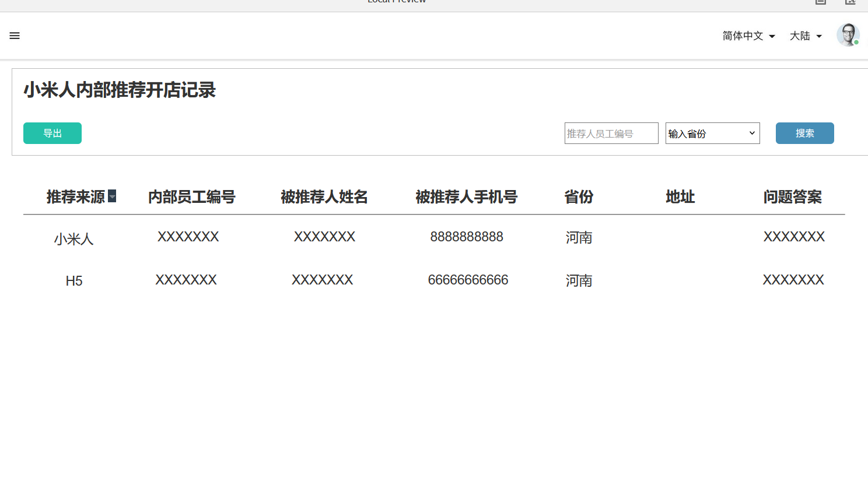Focus the 推荐人员工编号 input field
868x499 pixels.
click(611, 133)
